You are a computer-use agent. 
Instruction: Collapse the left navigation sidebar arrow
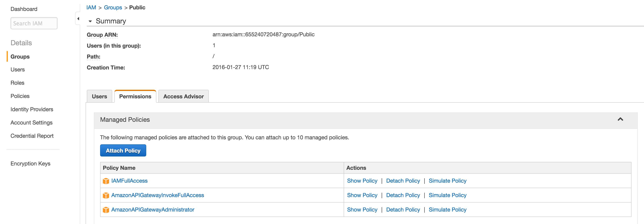[x=78, y=18]
